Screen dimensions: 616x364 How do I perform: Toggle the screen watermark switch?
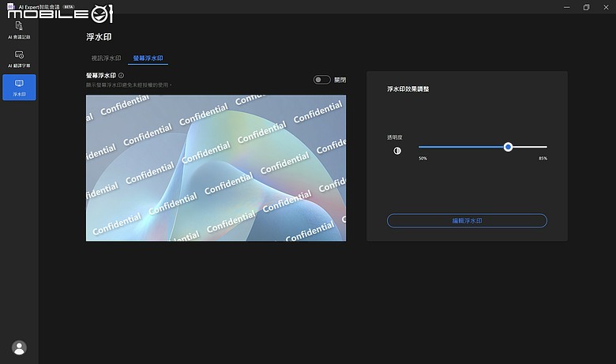point(321,80)
